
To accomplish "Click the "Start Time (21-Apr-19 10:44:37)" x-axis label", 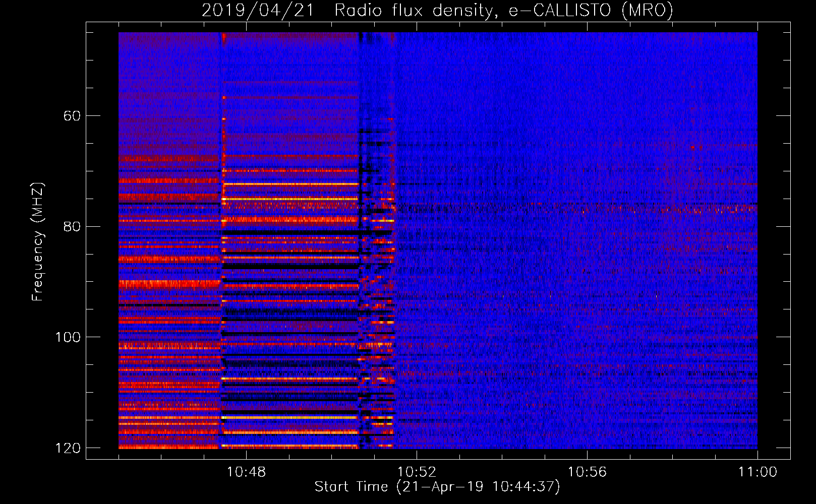I will click(437, 486).
